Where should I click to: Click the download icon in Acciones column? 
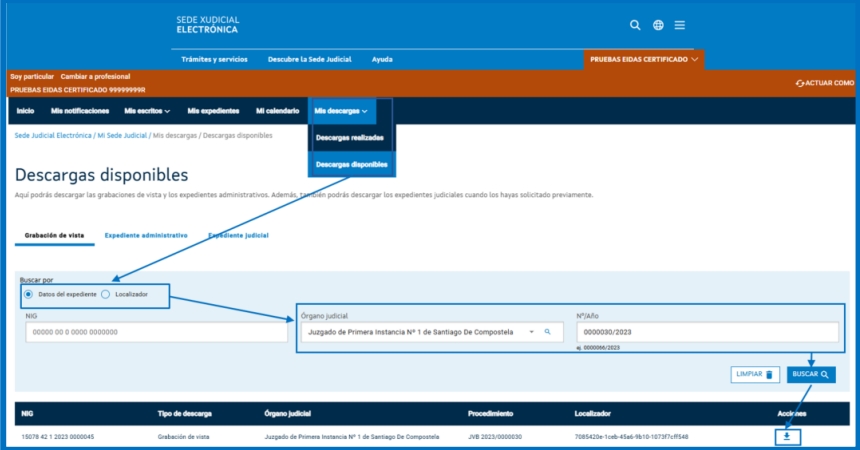click(x=786, y=436)
